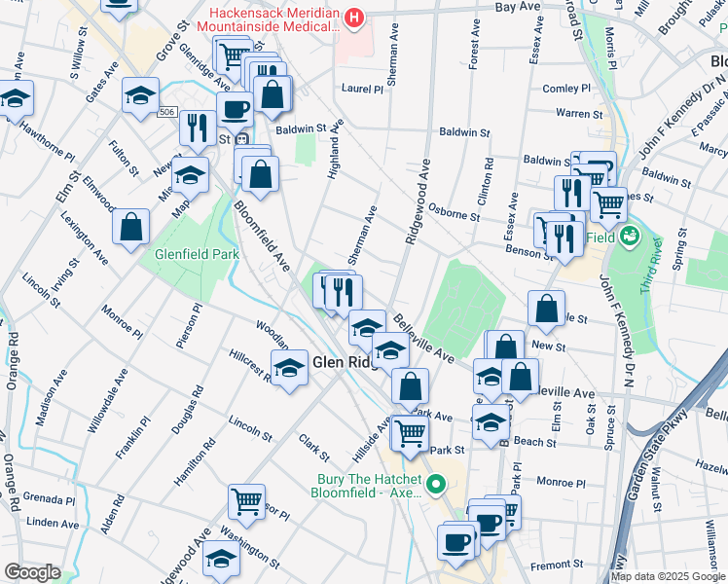The image size is (728, 584).
Task: Click the coffee cup marker near Fremont St
Action: tap(455, 542)
